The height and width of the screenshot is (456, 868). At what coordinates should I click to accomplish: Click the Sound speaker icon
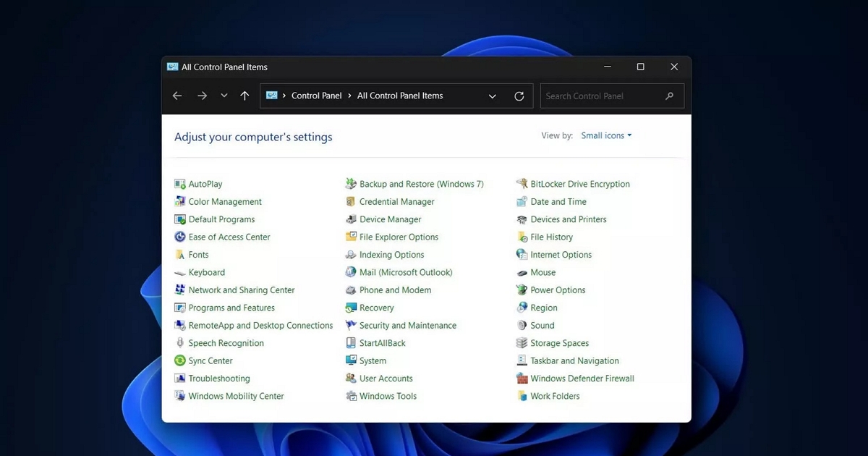point(522,326)
